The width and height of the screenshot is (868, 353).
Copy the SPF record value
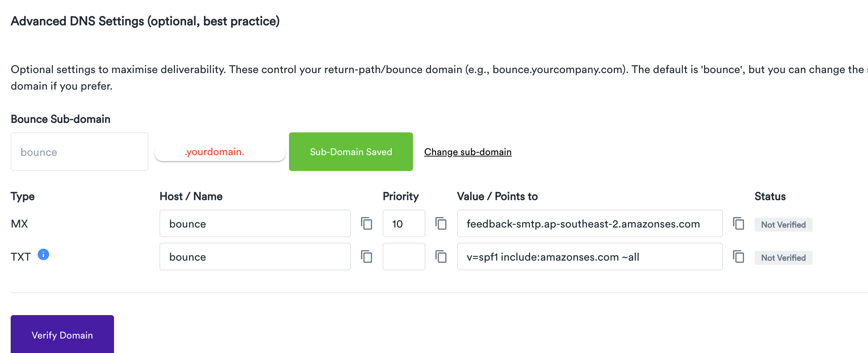[x=738, y=256]
